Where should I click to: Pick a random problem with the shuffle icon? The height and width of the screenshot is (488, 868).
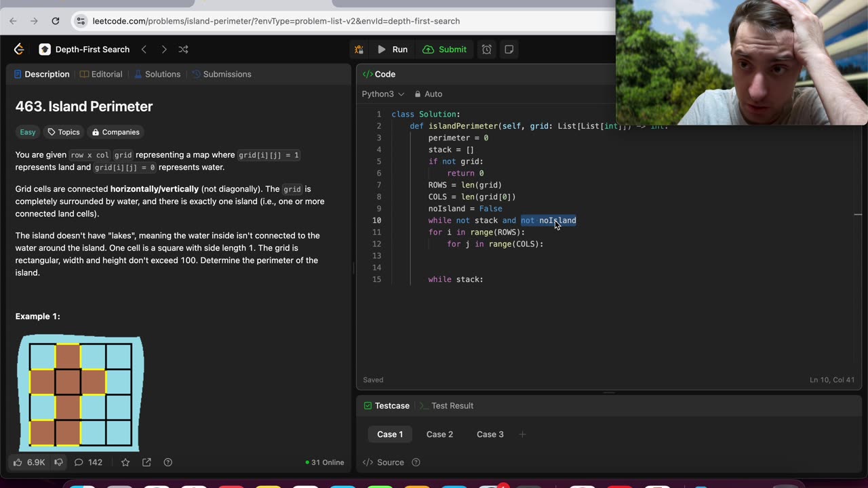click(183, 49)
